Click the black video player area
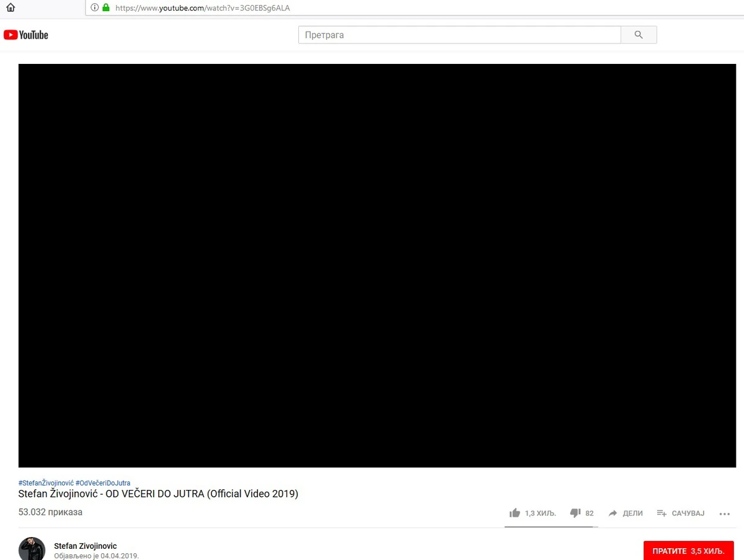 click(x=377, y=265)
